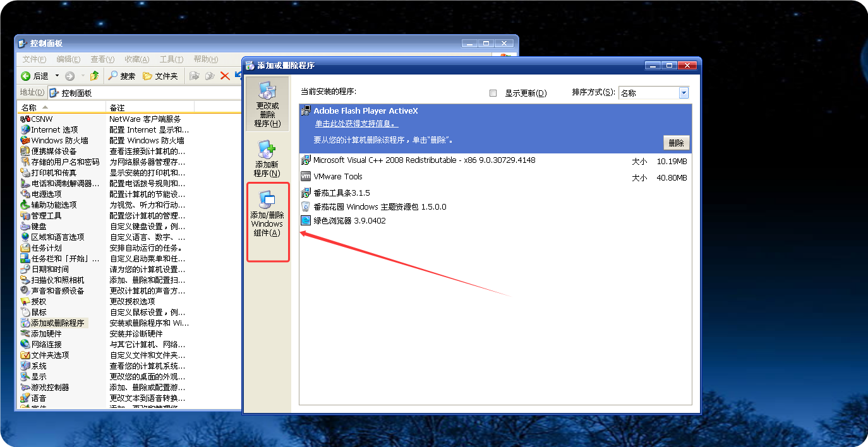
Task: Select Microsoft Visual C++ 2008 Redistributable entry
Action: coord(495,161)
